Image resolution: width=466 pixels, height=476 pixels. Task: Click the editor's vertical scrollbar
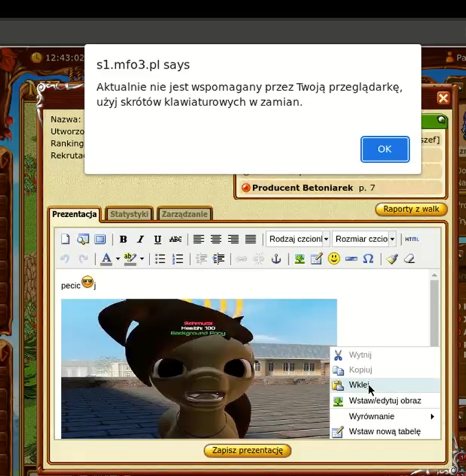pyautogui.click(x=434, y=309)
